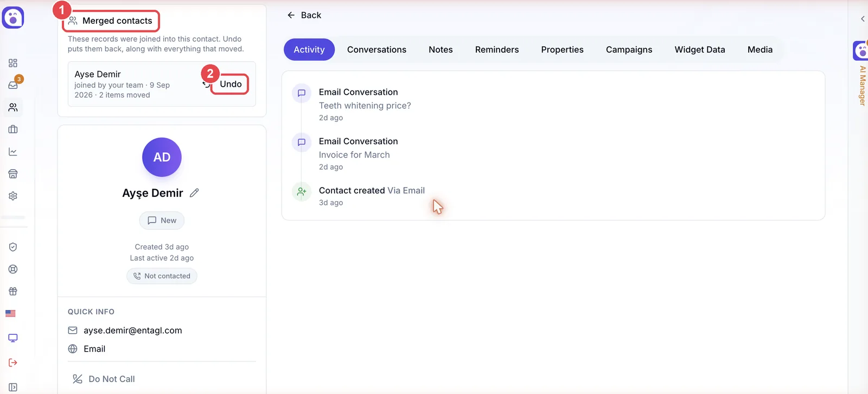Open the dashboard grid icon in sidebar
The height and width of the screenshot is (394, 868).
coord(13,63)
